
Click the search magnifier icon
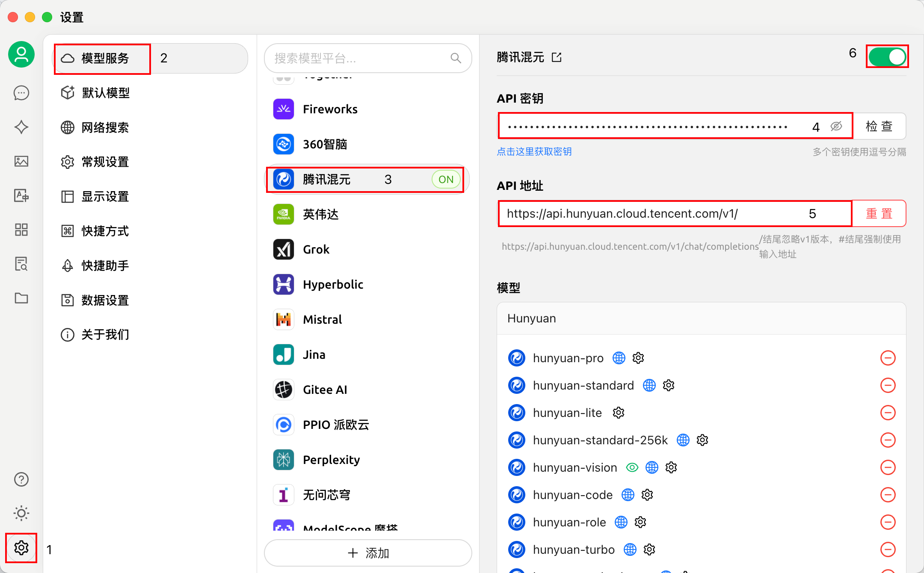(x=456, y=58)
